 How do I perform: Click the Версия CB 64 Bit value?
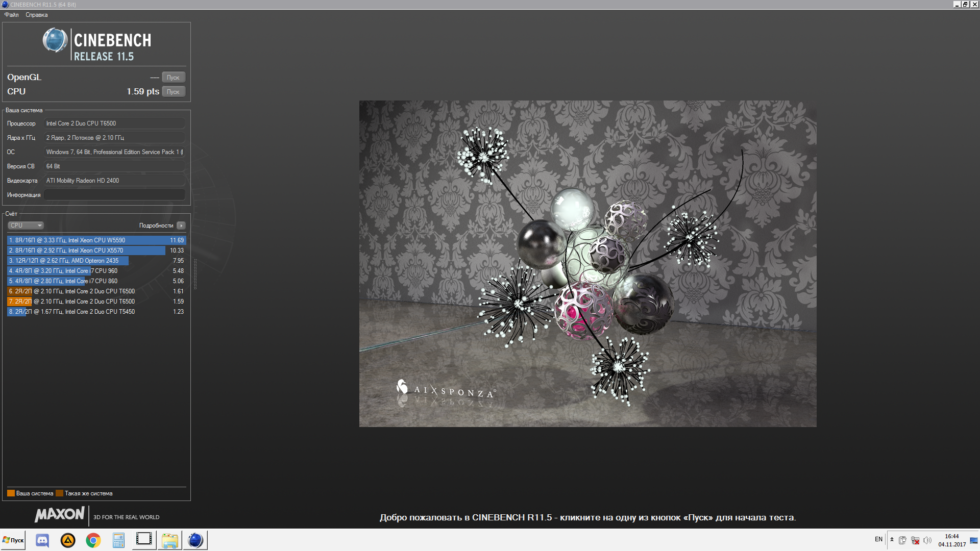(114, 166)
